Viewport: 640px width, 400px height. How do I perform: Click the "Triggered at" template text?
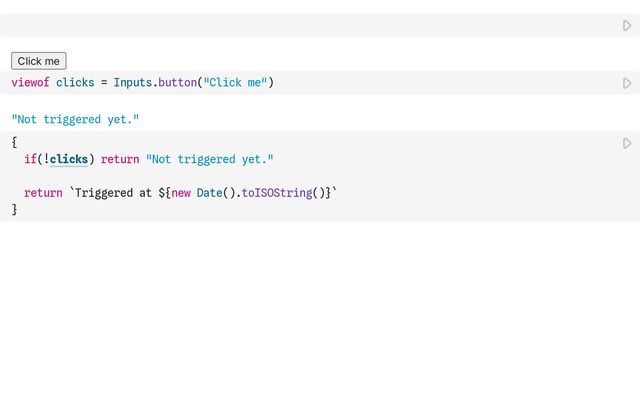point(114,193)
